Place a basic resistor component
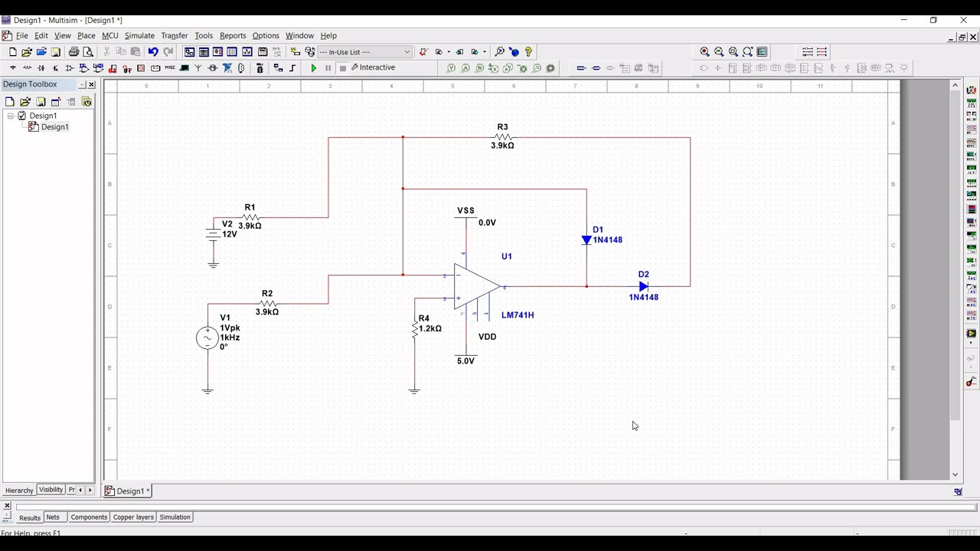 click(x=28, y=68)
